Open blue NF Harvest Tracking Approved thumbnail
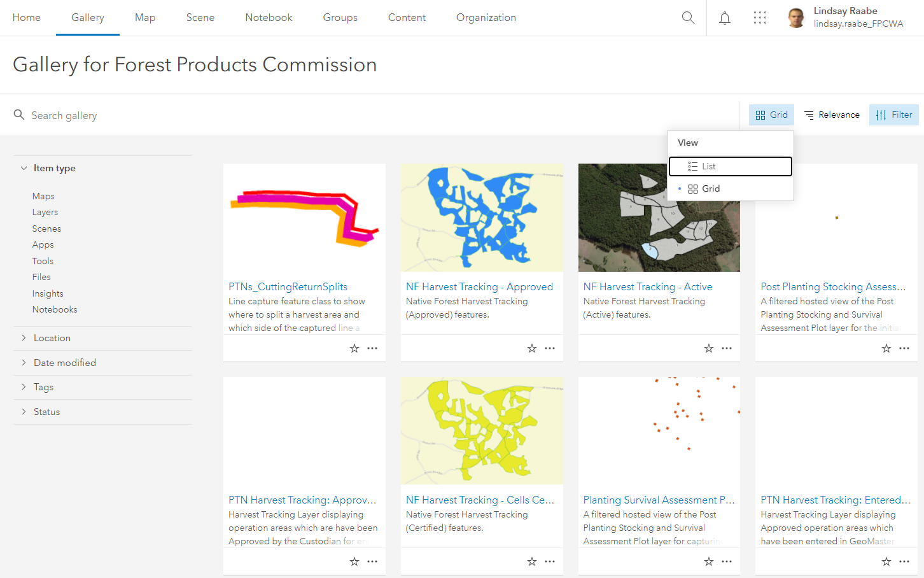This screenshot has height=578, width=924. 482,218
